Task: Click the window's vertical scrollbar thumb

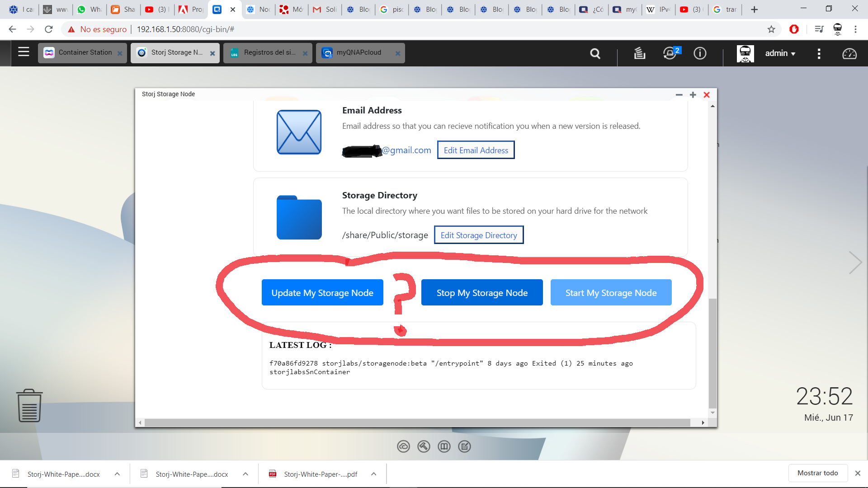Action: (712, 352)
